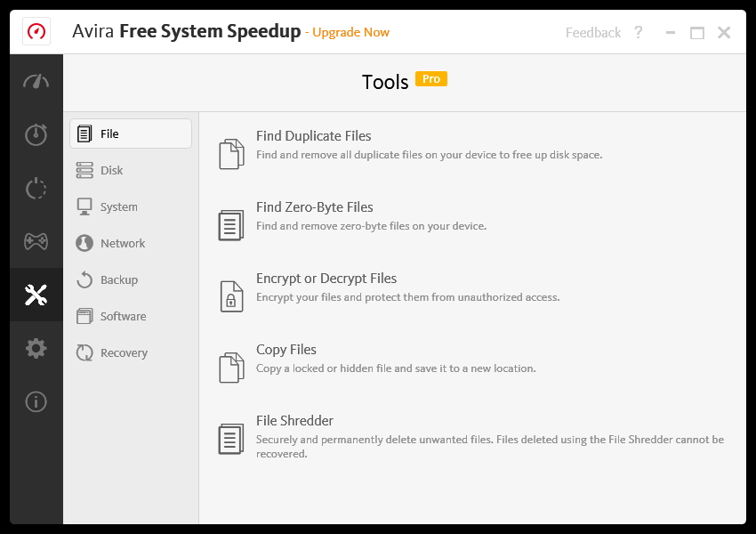This screenshot has height=534, width=756.
Task: Launch Find Duplicate Files tool
Action: pos(314,136)
